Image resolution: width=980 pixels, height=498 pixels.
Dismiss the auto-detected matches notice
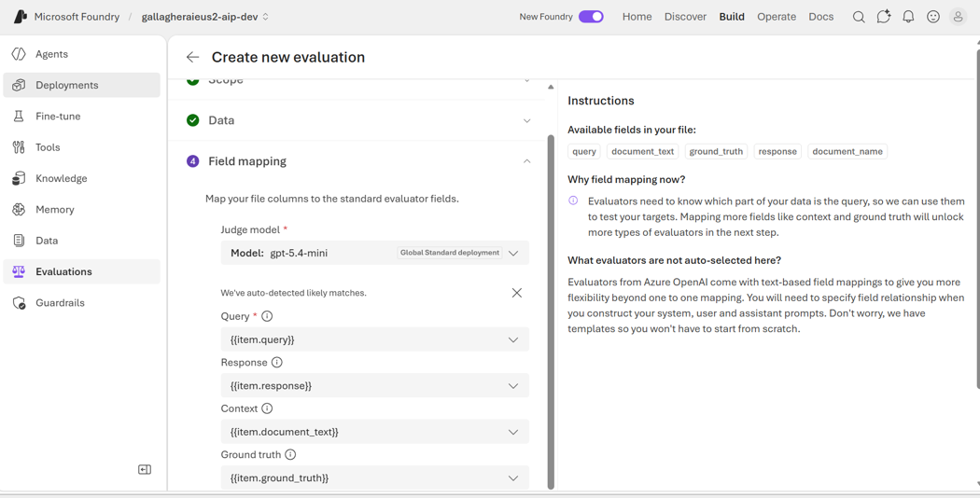517,293
